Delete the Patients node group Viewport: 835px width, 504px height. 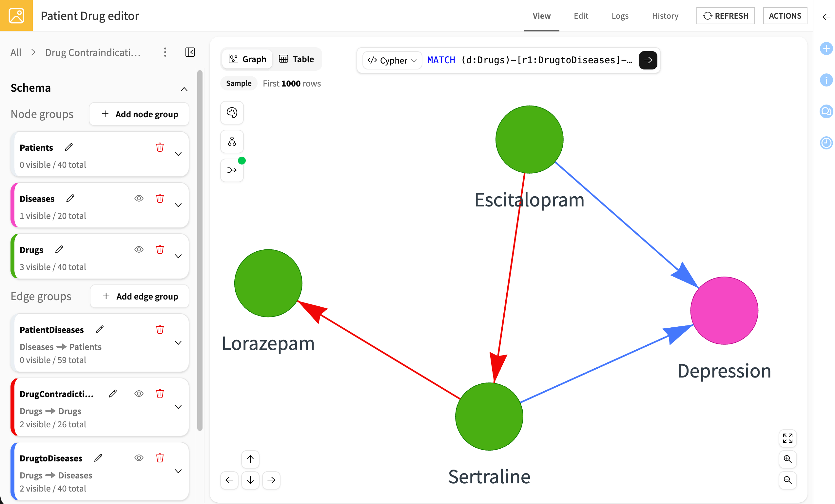[x=160, y=147]
